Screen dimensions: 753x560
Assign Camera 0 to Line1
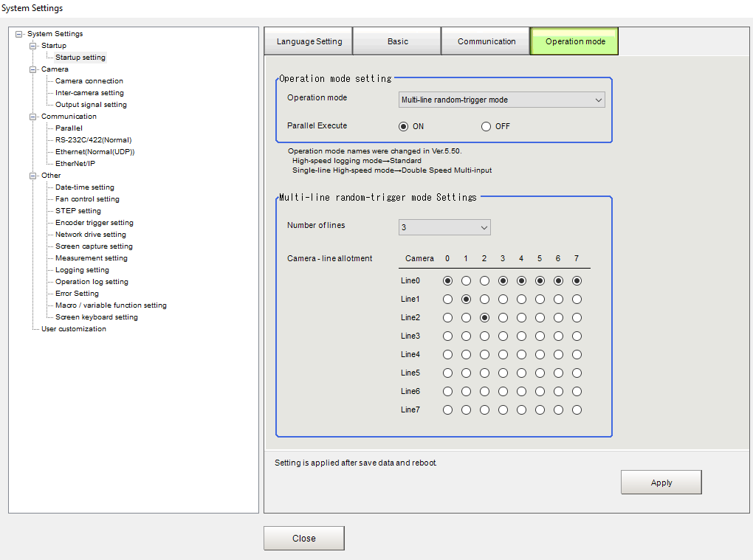447,300
